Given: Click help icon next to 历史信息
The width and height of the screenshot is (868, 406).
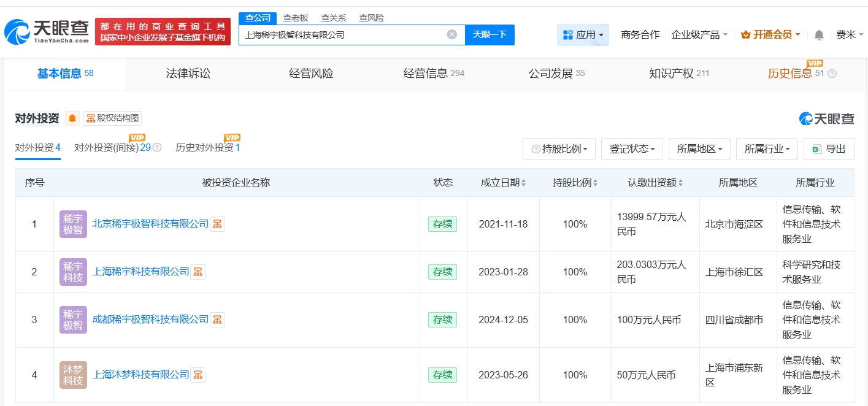Looking at the screenshot, I should pos(832,74).
